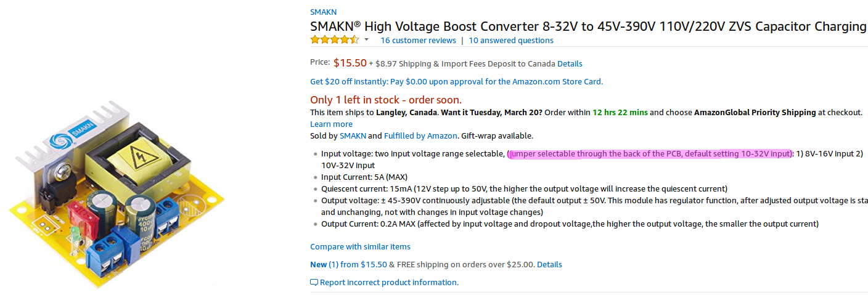Image resolution: width=868 pixels, height=295 pixels.
Task: Click the $15.50 price text
Action: pos(350,63)
